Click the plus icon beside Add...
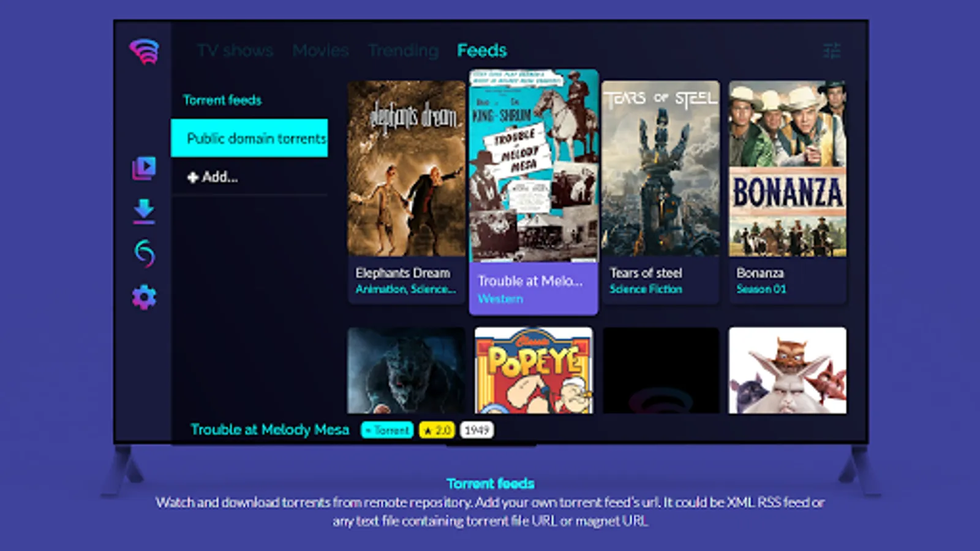980x551 pixels. (192, 178)
